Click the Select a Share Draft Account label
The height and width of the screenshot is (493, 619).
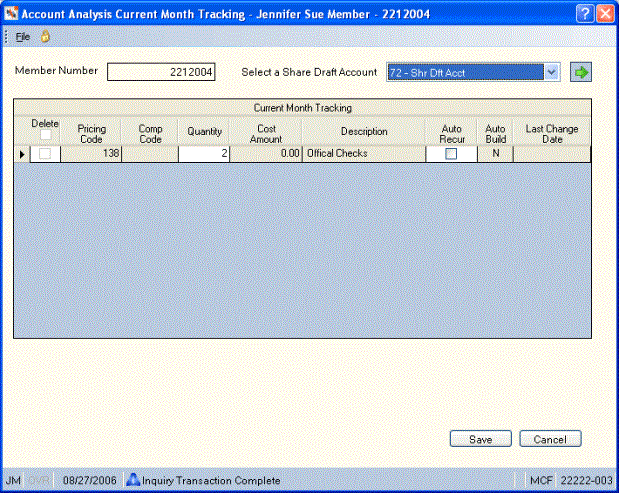pos(309,72)
